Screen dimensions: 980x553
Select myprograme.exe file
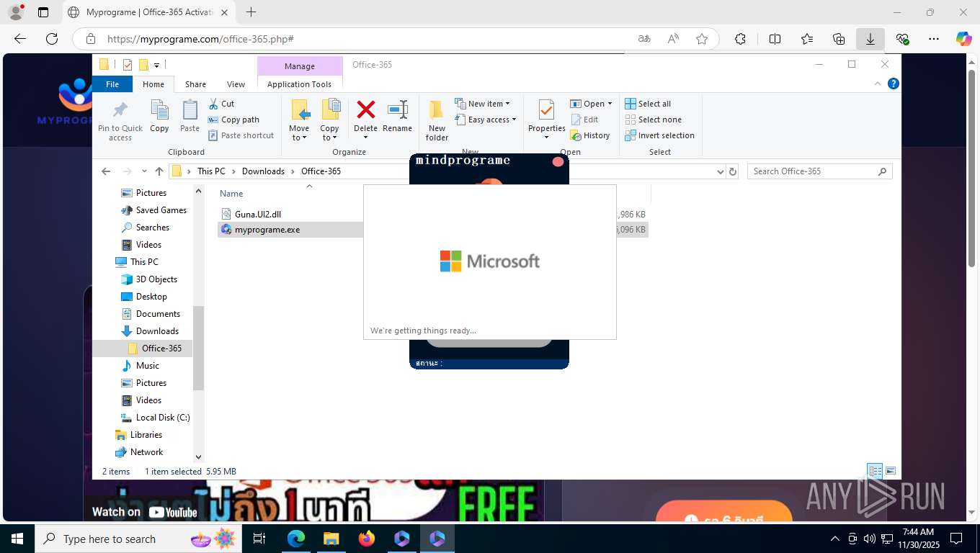267,230
